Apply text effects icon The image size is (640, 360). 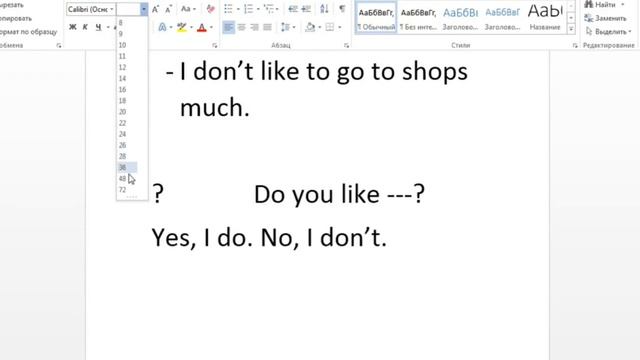point(162,27)
